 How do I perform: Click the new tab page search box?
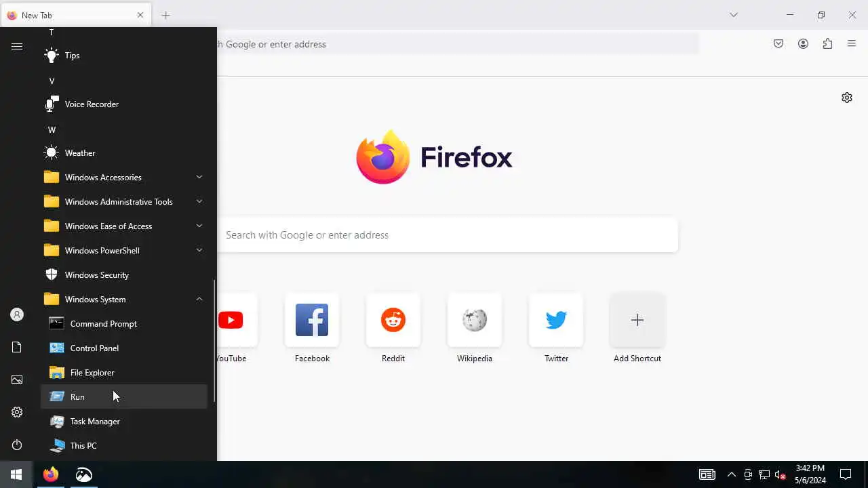[x=448, y=235]
